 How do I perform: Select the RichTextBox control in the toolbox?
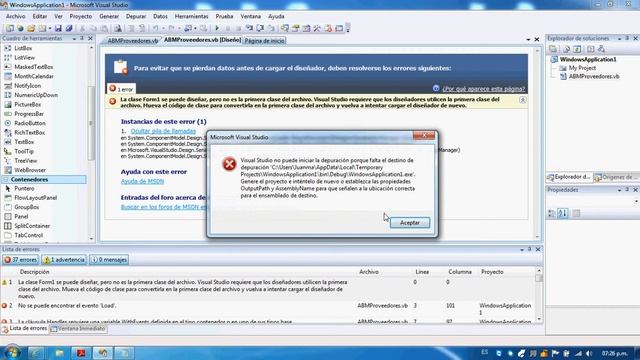[x=29, y=133]
